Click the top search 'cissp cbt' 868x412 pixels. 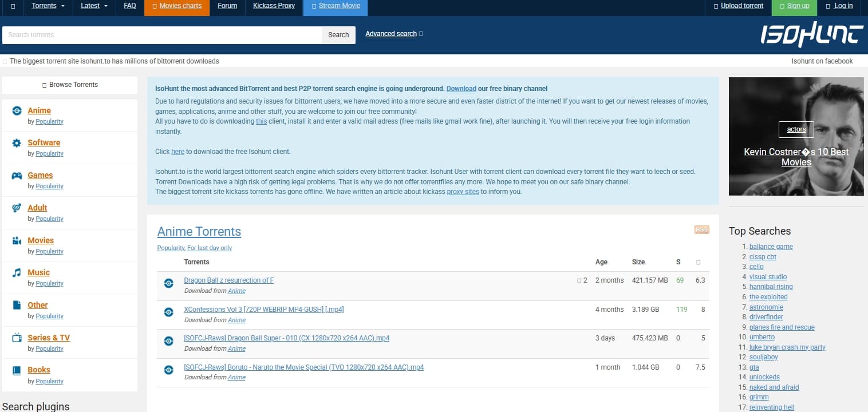click(763, 257)
